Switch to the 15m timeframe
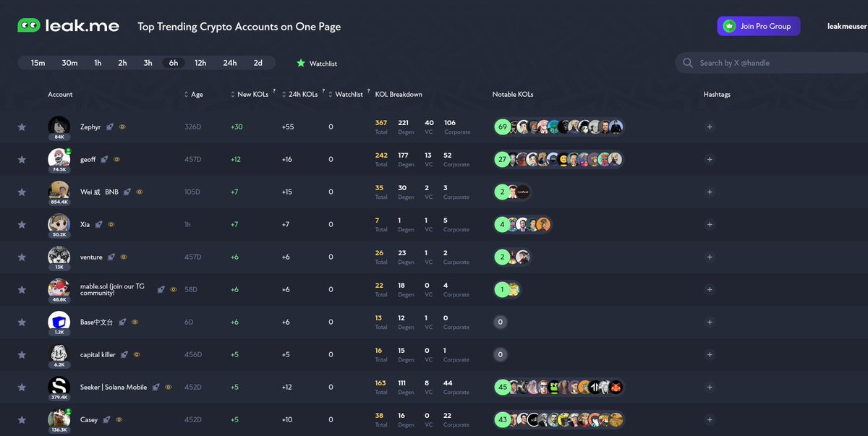Viewport: 868px width, 436px height. pyautogui.click(x=38, y=63)
